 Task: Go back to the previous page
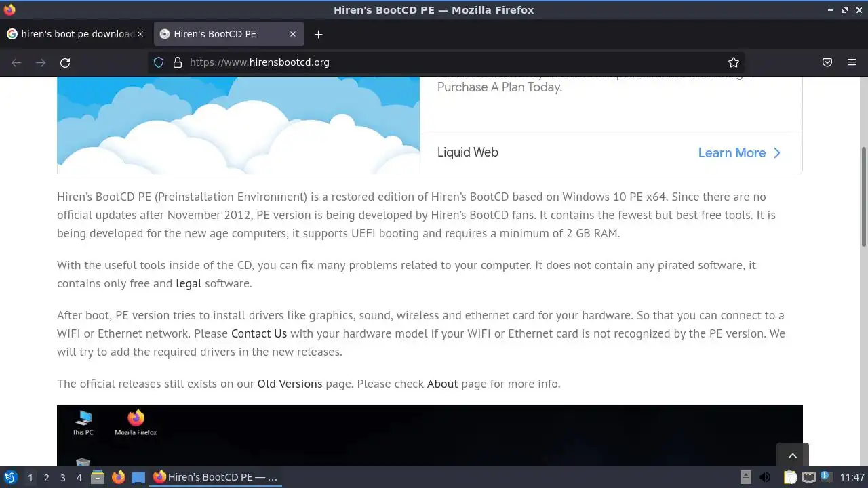(x=16, y=62)
